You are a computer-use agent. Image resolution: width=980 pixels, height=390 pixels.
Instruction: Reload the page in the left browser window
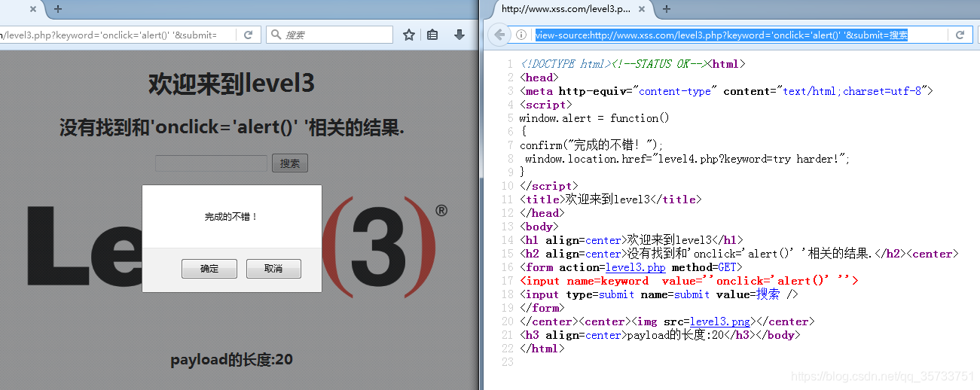click(248, 35)
